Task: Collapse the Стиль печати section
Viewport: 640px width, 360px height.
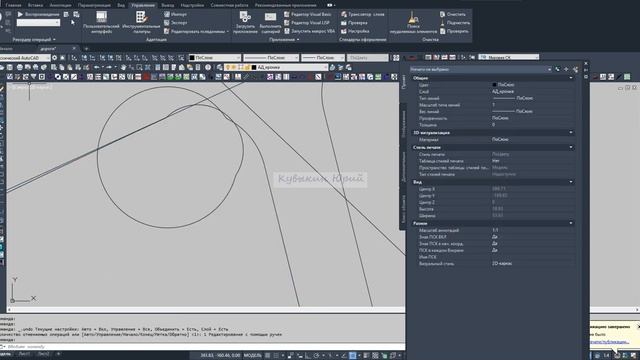Action: pos(571,147)
